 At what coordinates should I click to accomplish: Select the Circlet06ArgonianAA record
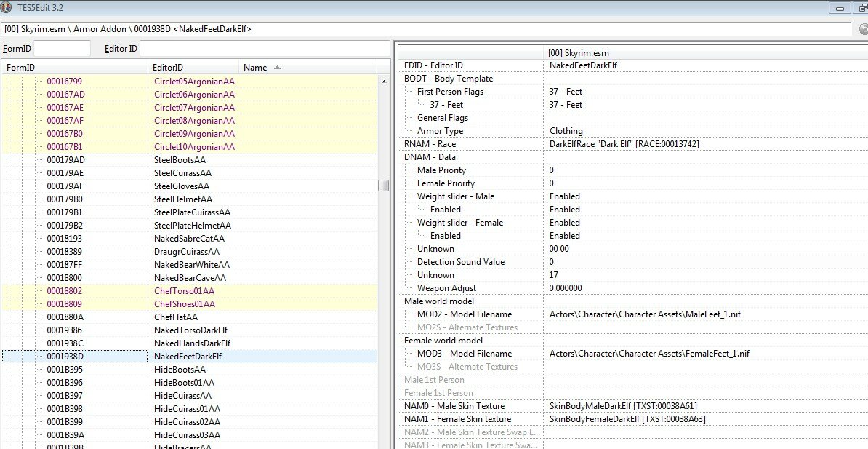pyautogui.click(x=189, y=94)
